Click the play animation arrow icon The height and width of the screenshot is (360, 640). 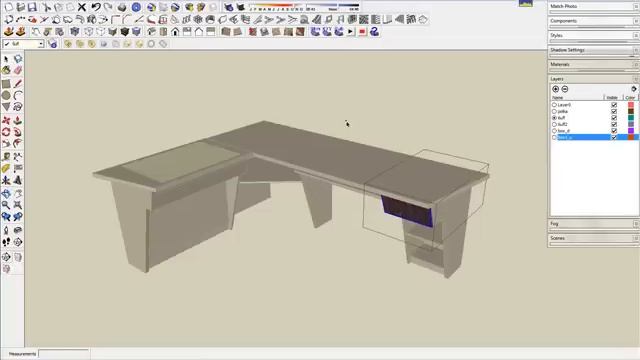[x=351, y=31]
